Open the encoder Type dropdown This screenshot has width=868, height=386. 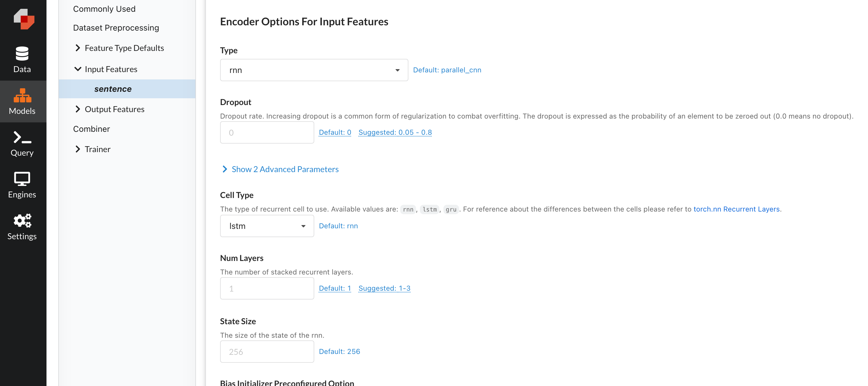coord(314,70)
